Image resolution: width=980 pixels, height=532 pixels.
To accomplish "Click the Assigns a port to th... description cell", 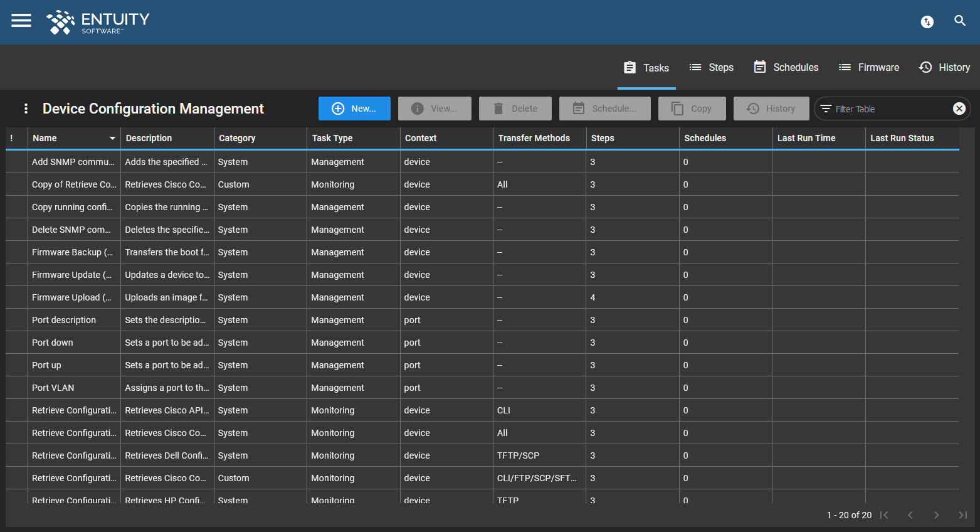I will 167,388.
